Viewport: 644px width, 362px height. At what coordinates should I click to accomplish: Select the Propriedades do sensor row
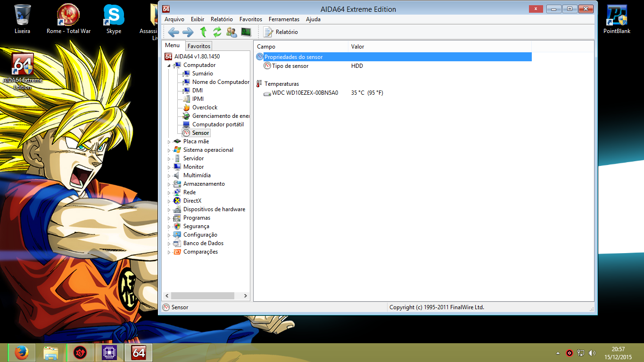tap(393, 57)
